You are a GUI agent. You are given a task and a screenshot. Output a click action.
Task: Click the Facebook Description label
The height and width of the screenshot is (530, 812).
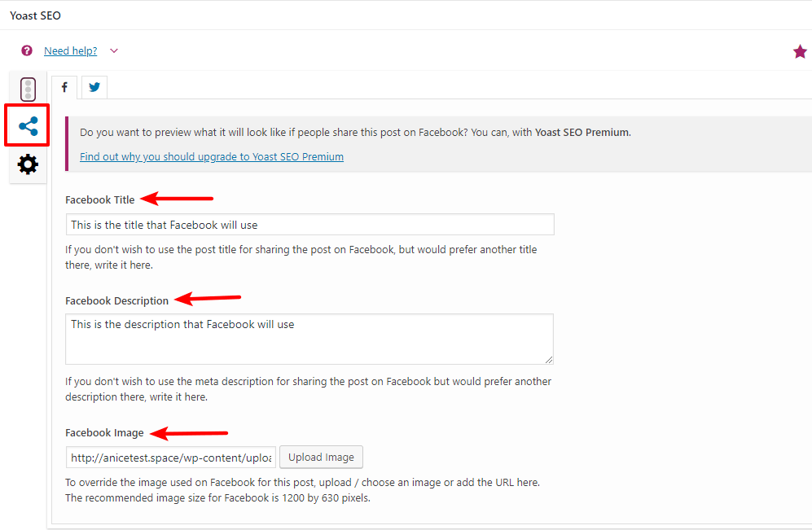point(117,300)
